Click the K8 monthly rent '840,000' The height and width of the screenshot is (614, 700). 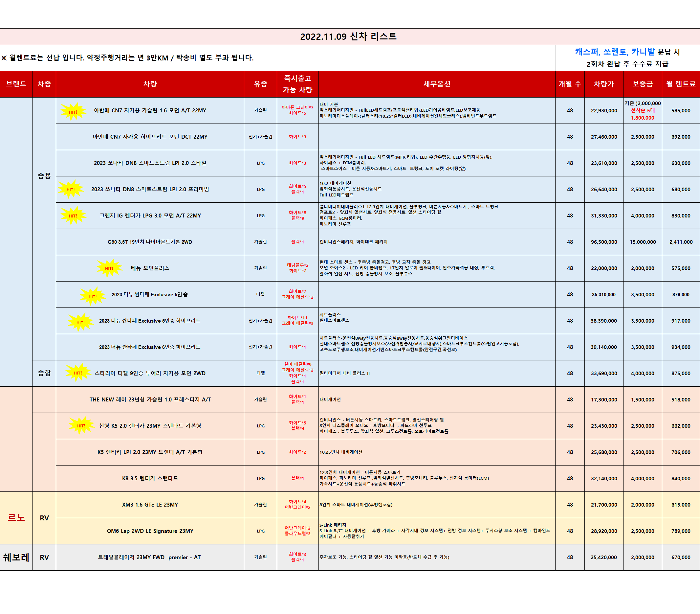[681, 479]
